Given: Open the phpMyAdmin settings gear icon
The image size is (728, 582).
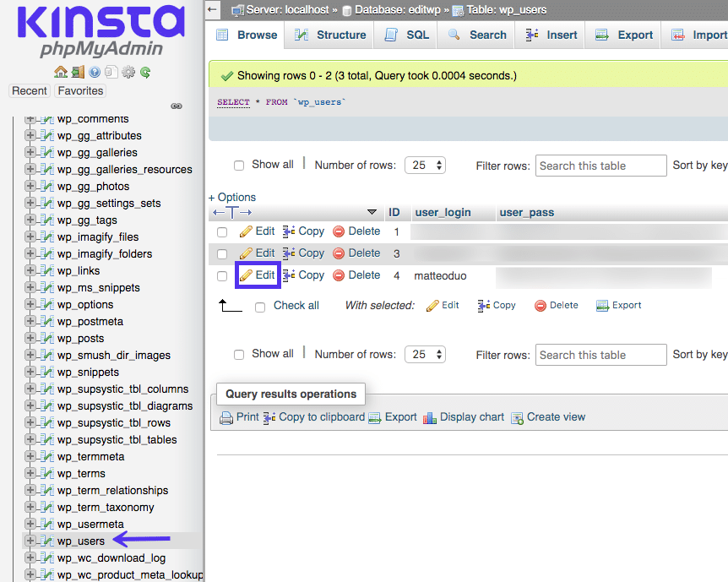Looking at the screenshot, I should pyautogui.click(x=128, y=72).
